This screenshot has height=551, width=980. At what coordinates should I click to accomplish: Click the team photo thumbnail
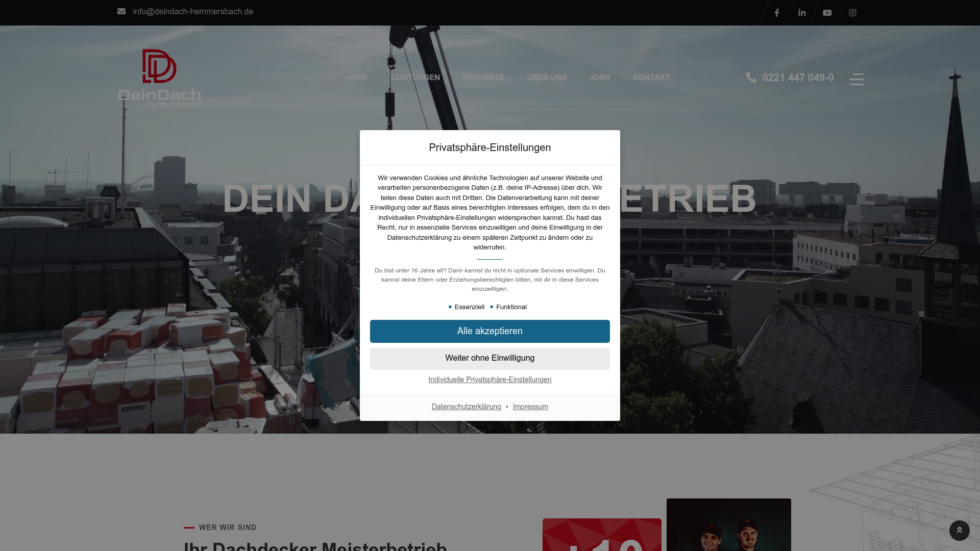(729, 525)
